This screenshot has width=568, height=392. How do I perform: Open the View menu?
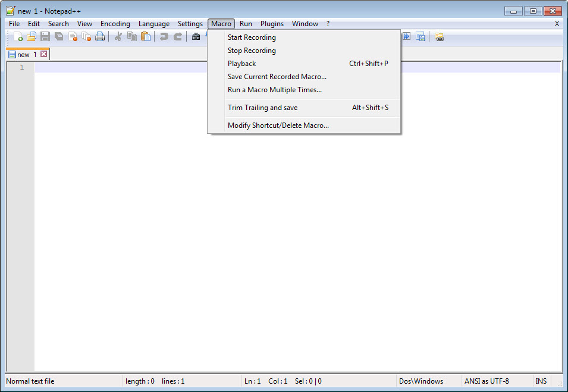(x=84, y=24)
